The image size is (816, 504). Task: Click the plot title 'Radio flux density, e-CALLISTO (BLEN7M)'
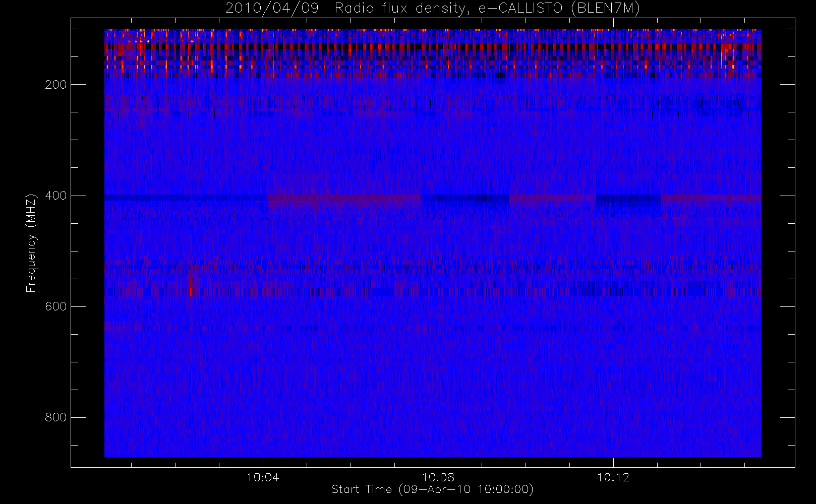coord(487,9)
